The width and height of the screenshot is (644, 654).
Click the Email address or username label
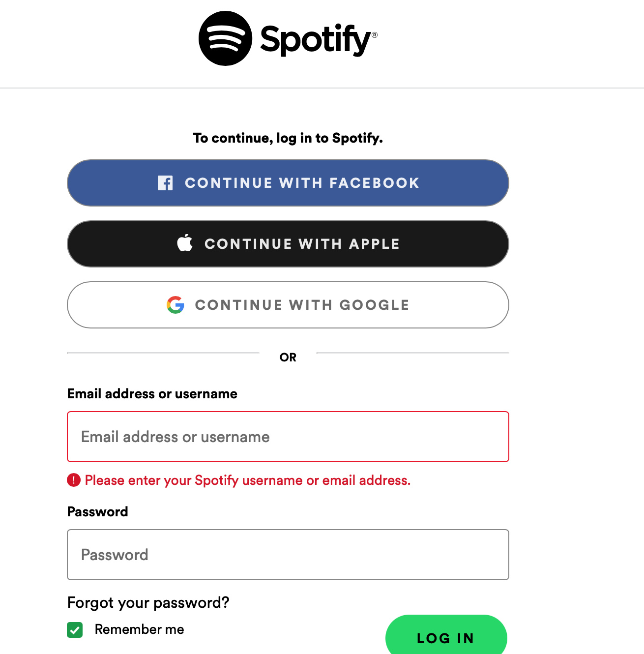pyautogui.click(x=152, y=394)
